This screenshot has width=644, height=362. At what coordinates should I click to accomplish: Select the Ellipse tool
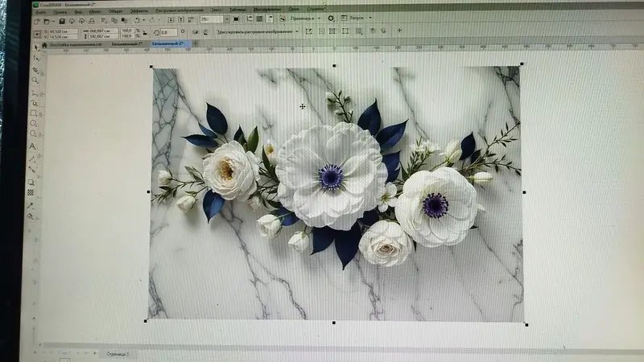tap(34, 124)
